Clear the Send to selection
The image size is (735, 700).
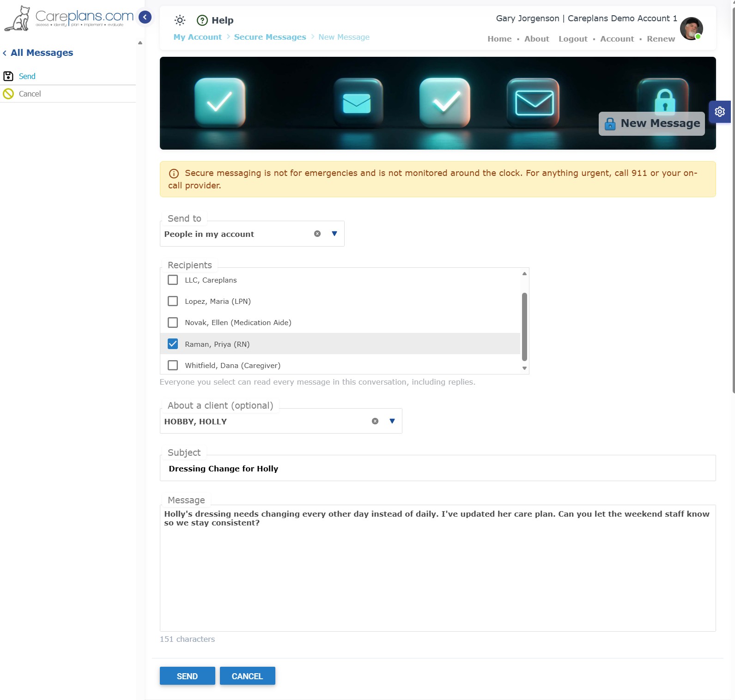coord(317,234)
